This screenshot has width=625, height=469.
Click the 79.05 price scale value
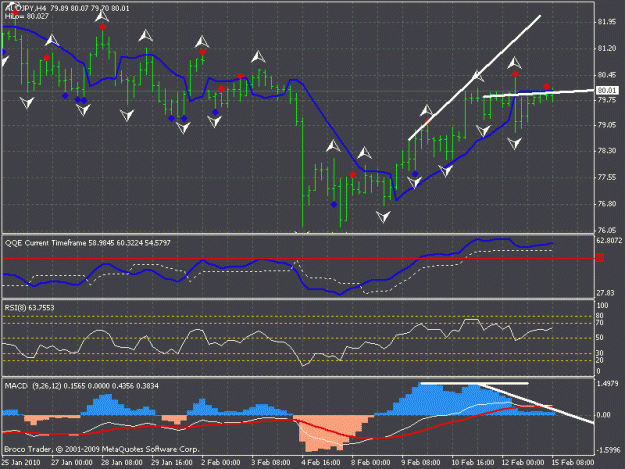[x=607, y=125]
